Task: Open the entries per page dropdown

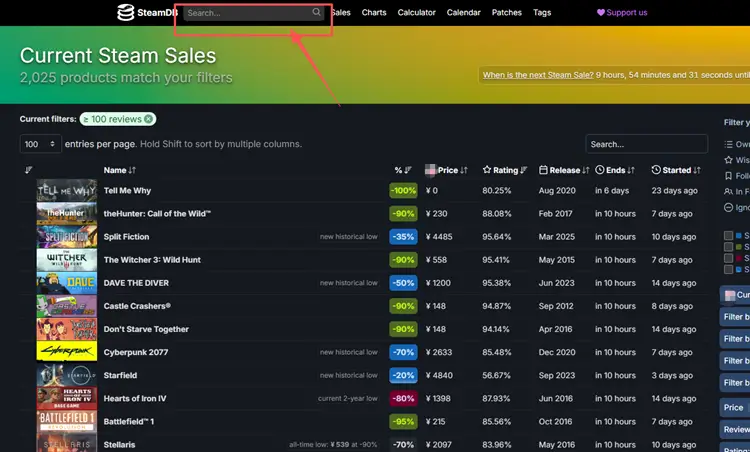Action: click(x=40, y=144)
